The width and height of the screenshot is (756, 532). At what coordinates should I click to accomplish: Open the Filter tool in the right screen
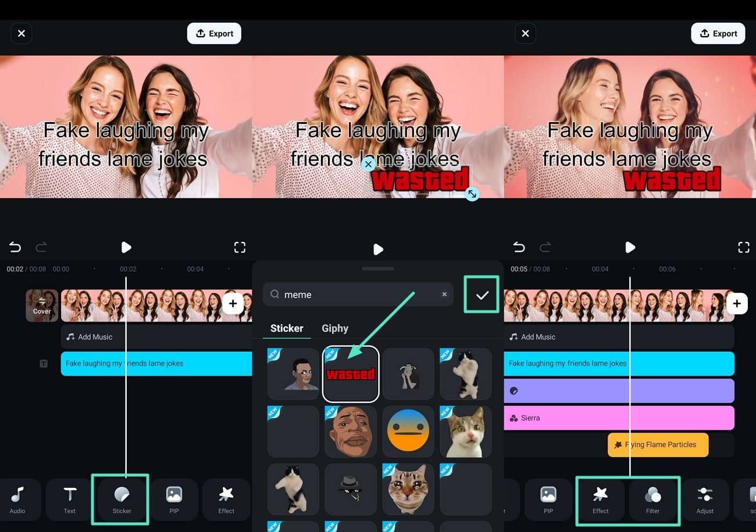coord(652,499)
